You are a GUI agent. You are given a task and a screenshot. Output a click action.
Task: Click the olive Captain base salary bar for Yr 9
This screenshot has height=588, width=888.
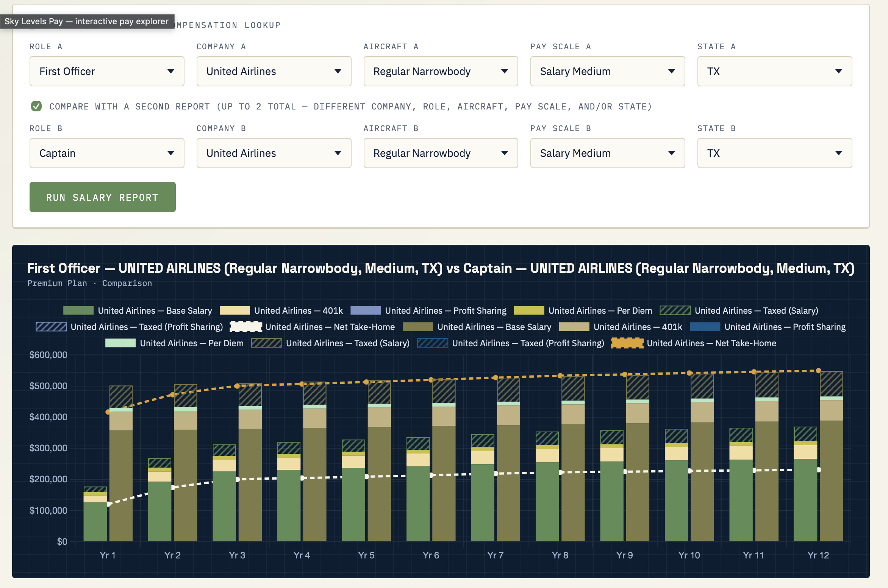(638, 482)
